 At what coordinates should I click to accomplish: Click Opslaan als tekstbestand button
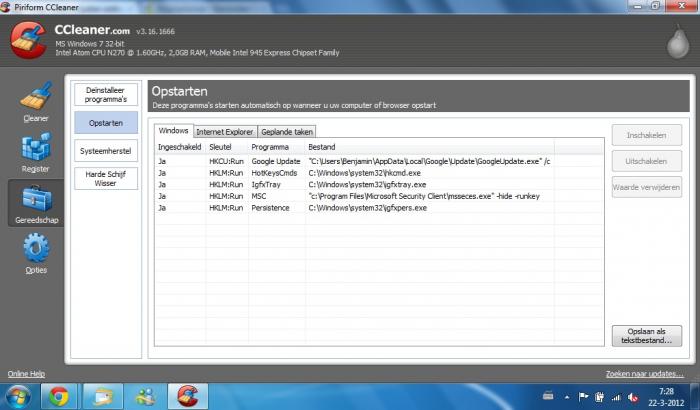(x=646, y=336)
